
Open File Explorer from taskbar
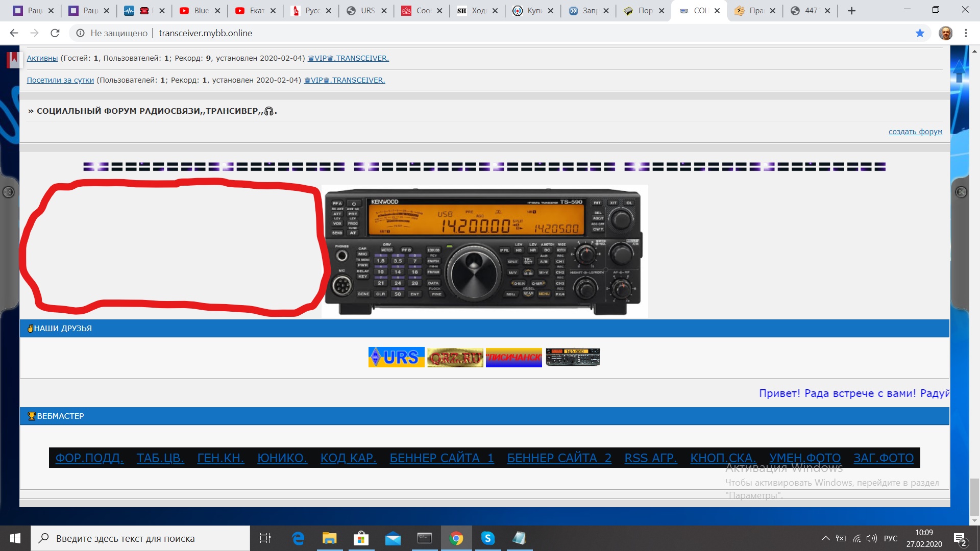coord(330,538)
